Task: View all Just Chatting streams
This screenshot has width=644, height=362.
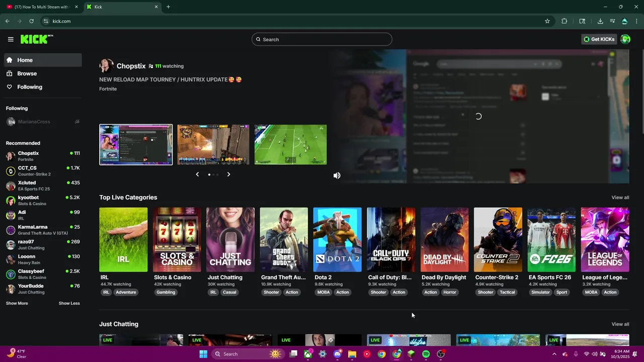Action: (620, 324)
